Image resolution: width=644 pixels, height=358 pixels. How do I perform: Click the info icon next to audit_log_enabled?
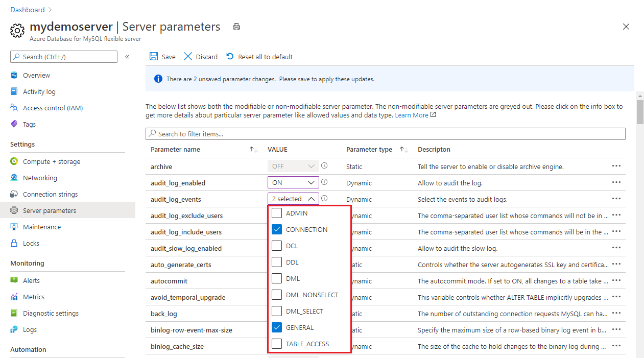(x=324, y=182)
